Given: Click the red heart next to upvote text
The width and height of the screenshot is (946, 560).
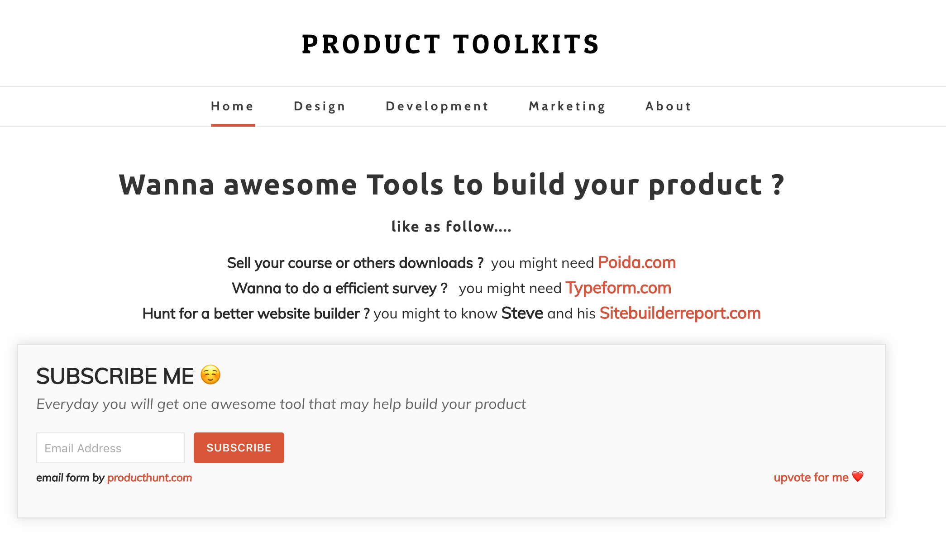Looking at the screenshot, I should click(857, 476).
